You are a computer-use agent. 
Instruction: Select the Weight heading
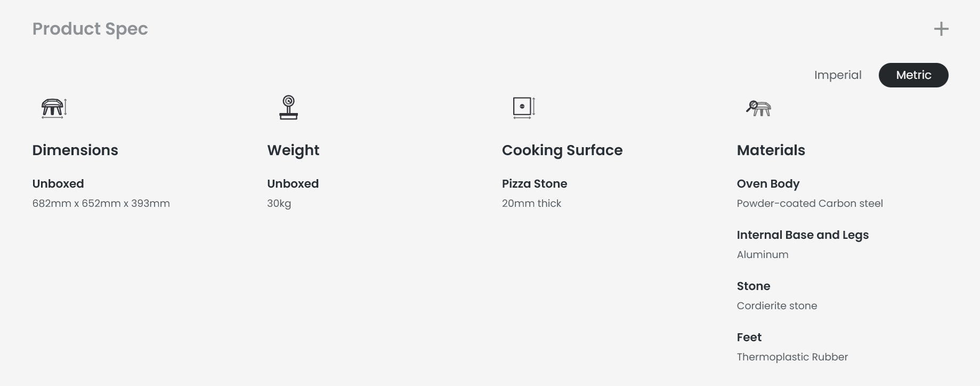[x=293, y=150]
